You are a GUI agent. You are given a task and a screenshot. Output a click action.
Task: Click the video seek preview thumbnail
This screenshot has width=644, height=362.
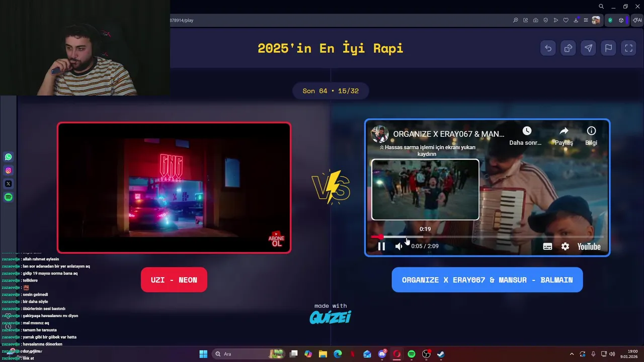(425, 190)
